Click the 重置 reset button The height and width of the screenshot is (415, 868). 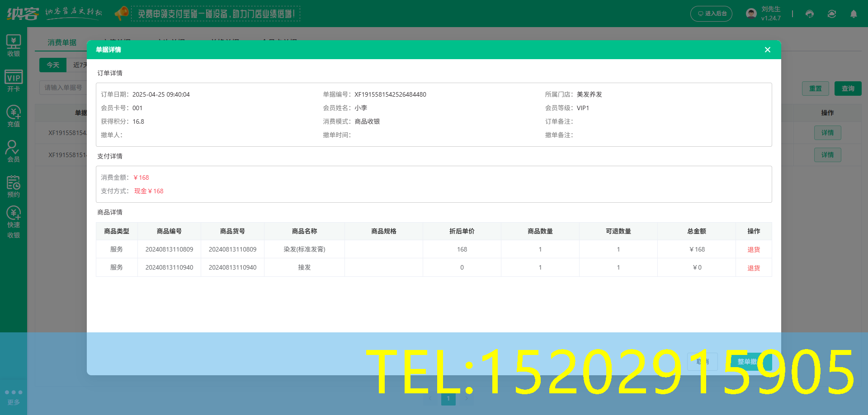816,89
